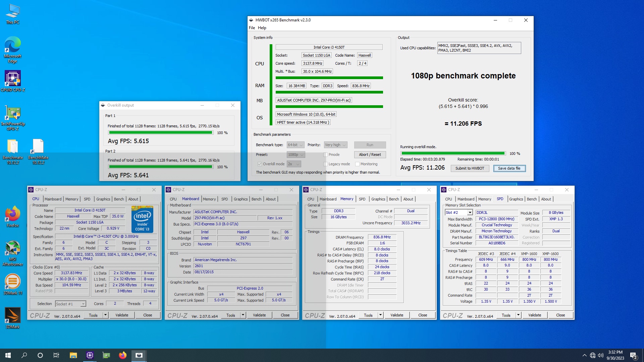
Task: Open File menu in HWBOT x265
Action: (252, 28)
